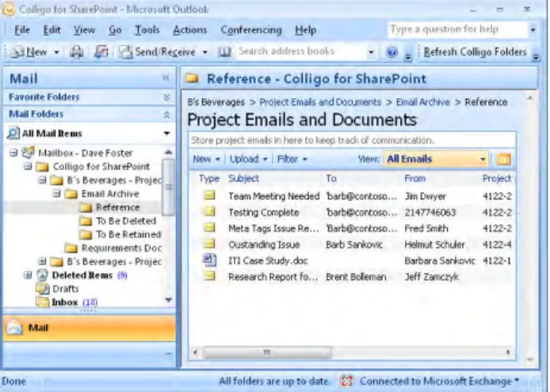
Task: Collapse the Colligo for SharePoint folder node
Action: tap(28, 166)
